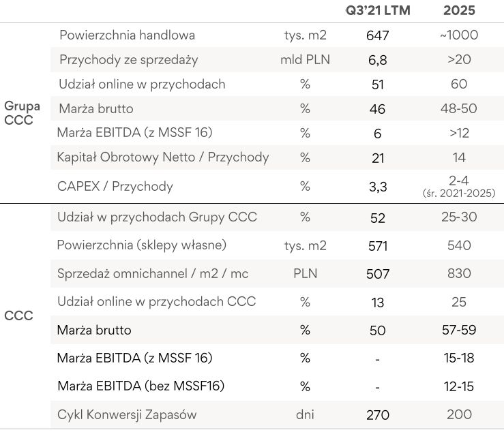Click the Q3'21 LTM column header
The image size is (504, 432).
point(376,11)
